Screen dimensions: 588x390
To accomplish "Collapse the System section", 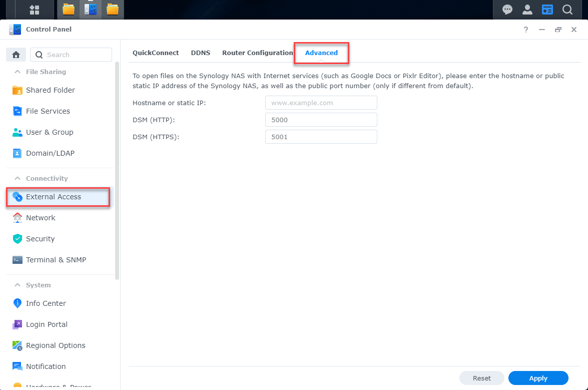I will click(17, 285).
